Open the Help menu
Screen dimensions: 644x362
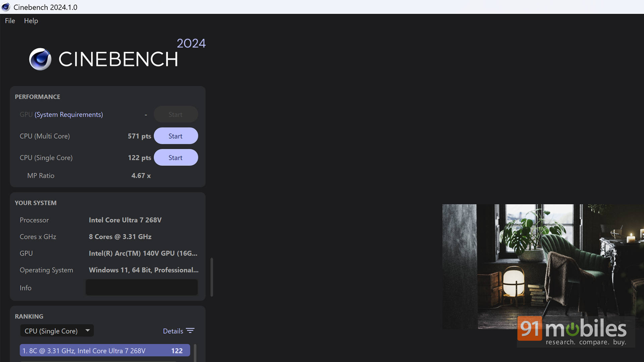click(31, 21)
